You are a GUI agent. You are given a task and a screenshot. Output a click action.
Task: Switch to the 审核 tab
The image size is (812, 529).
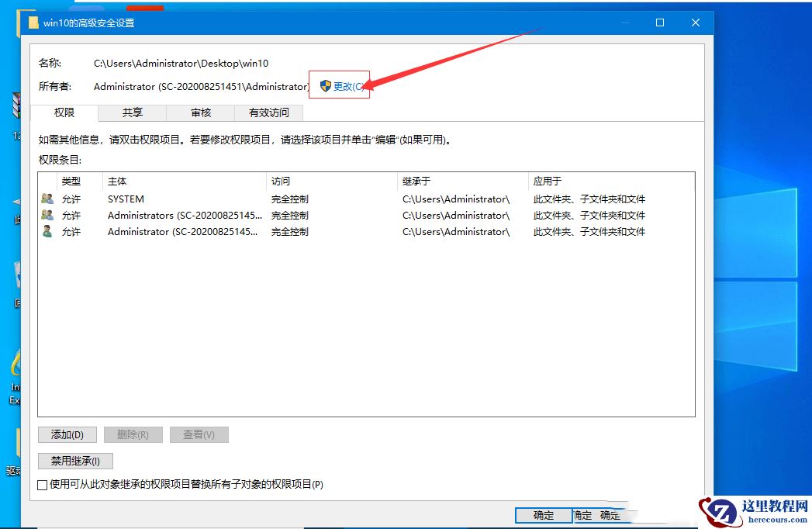click(200, 112)
